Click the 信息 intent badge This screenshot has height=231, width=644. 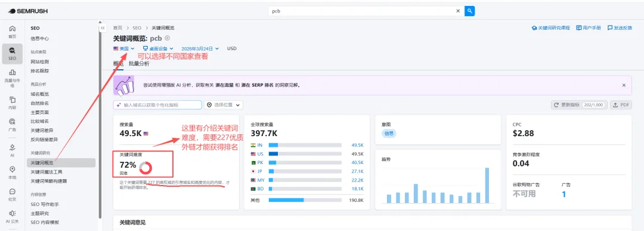click(389, 133)
